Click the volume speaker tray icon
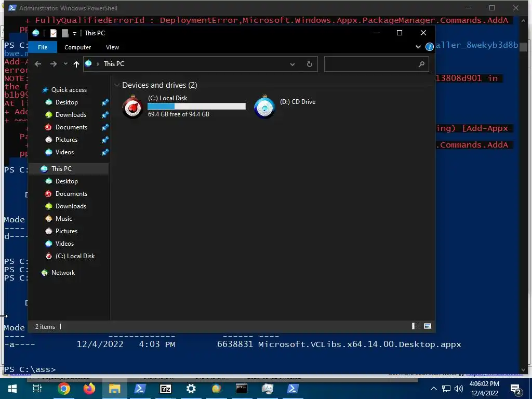The height and width of the screenshot is (399, 532). [x=458, y=389]
